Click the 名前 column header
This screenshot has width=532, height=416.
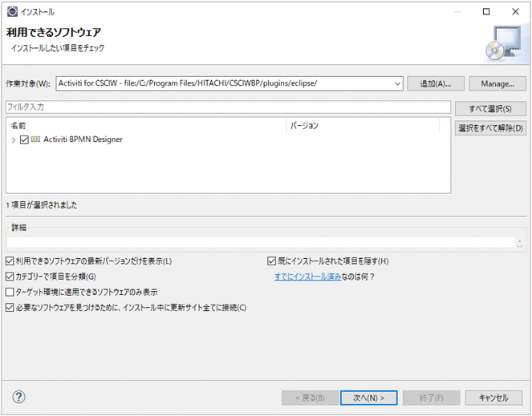coord(146,126)
